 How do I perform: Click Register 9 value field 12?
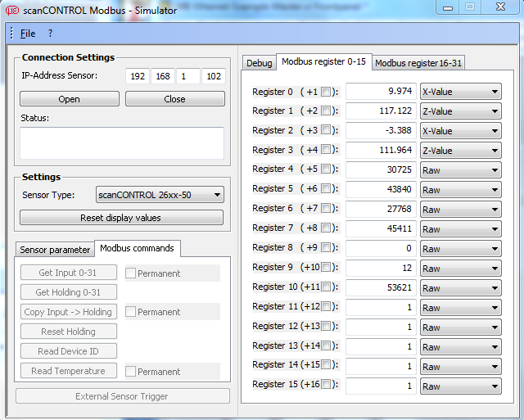click(381, 268)
